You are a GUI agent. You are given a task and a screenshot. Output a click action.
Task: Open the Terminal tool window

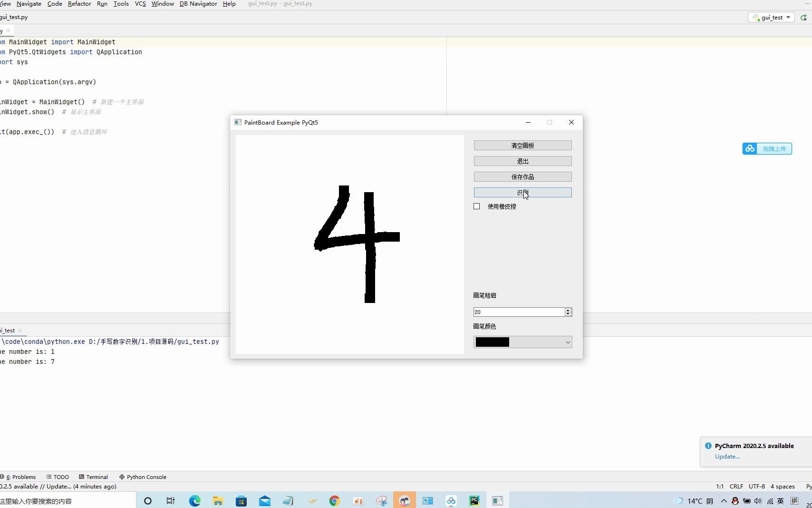pos(93,477)
